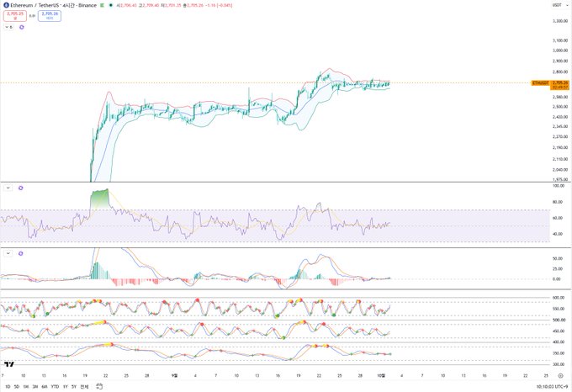The width and height of the screenshot is (572, 392).
Task: Click the dark dot indicator in the title bar
Action: 110,5
